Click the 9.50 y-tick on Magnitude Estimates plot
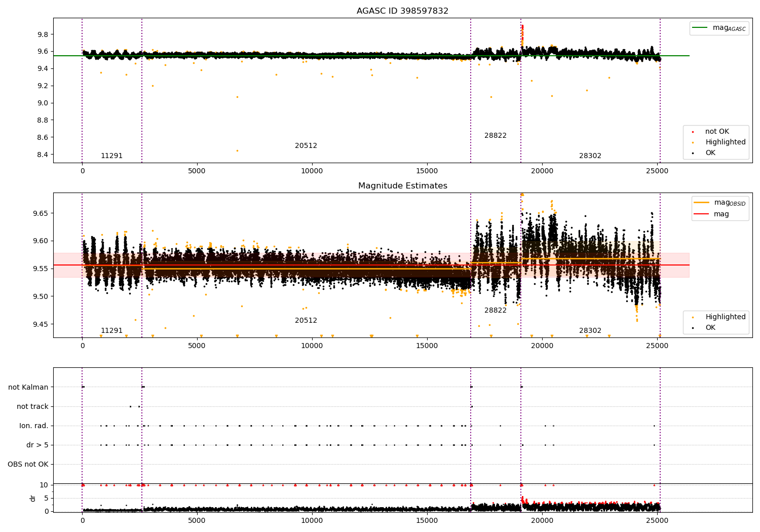 pyautogui.click(x=41, y=296)
